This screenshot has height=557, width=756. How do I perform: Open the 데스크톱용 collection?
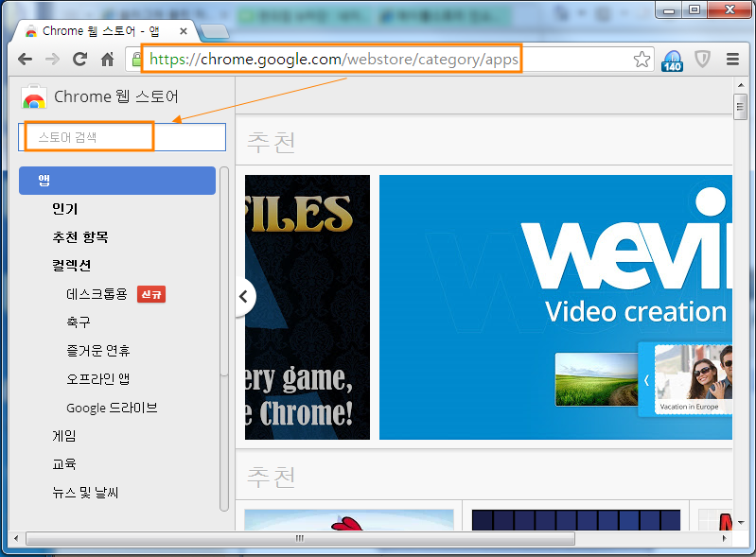pos(97,294)
